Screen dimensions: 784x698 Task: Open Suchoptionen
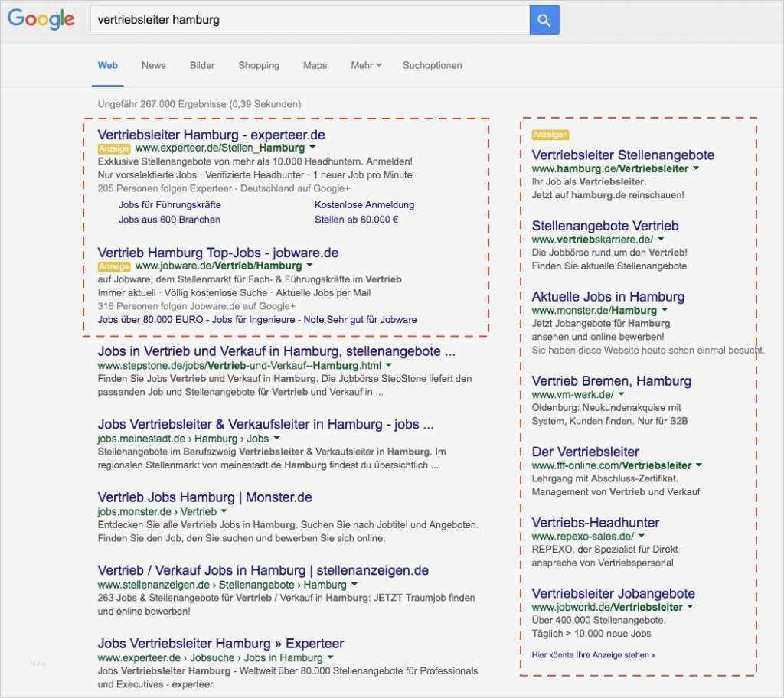pos(432,65)
